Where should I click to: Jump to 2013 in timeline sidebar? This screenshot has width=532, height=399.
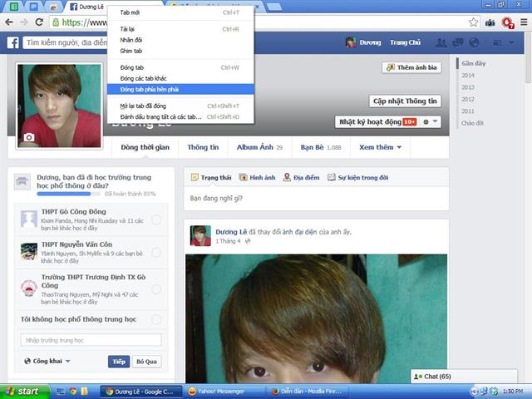point(468,87)
